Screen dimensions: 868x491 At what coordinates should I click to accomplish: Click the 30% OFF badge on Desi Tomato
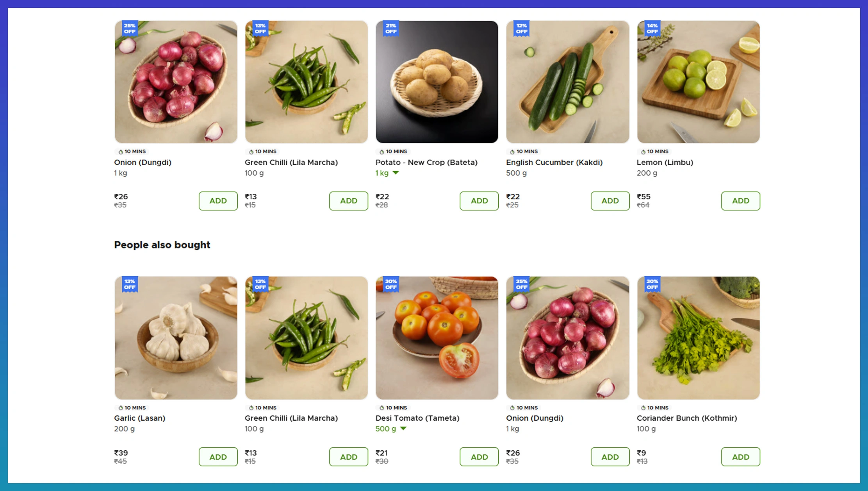coord(390,284)
